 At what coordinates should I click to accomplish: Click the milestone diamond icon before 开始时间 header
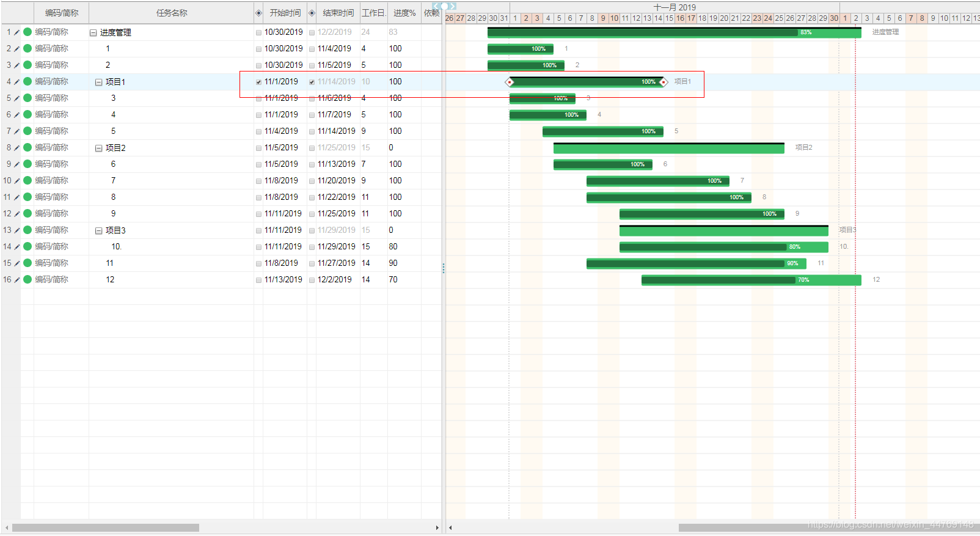258,13
